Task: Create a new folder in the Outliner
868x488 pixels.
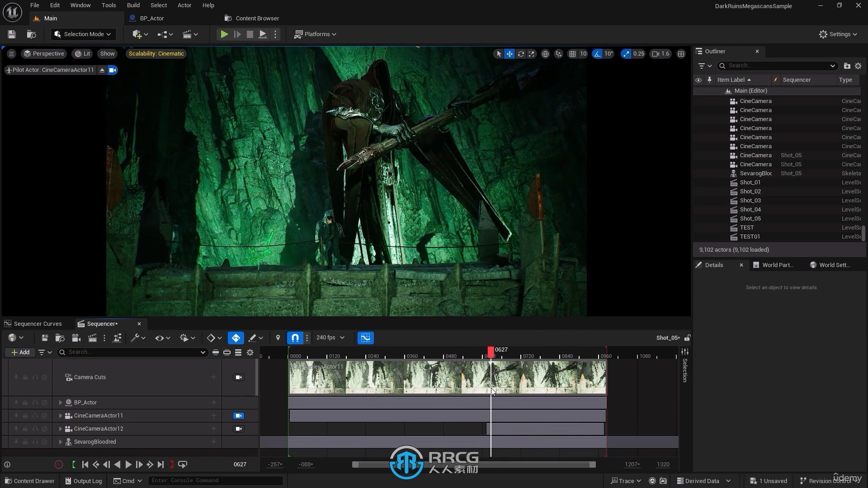Action: (847, 66)
